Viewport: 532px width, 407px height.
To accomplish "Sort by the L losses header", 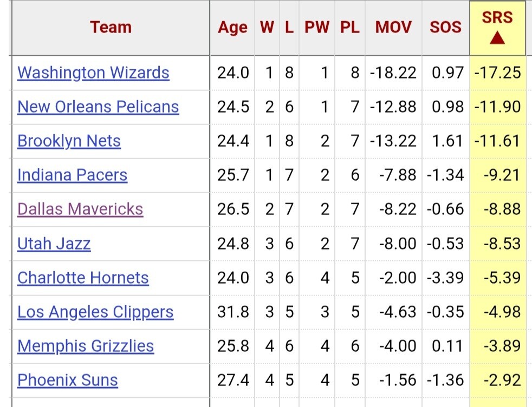I will point(289,27).
